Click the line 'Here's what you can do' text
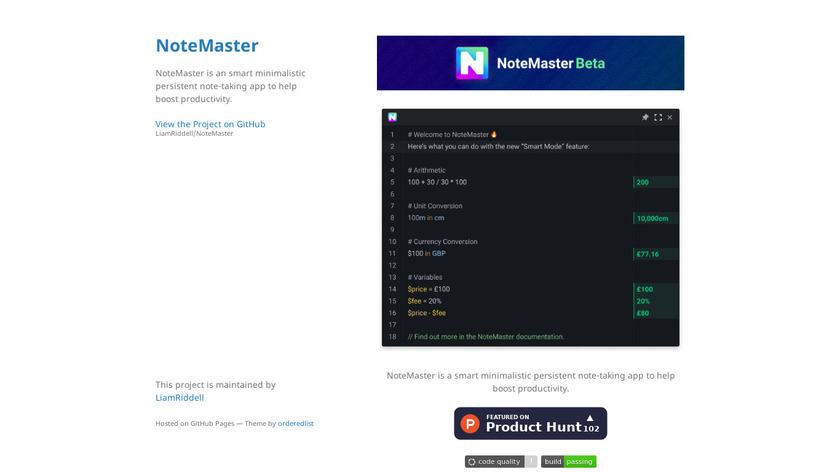 tap(498, 146)
